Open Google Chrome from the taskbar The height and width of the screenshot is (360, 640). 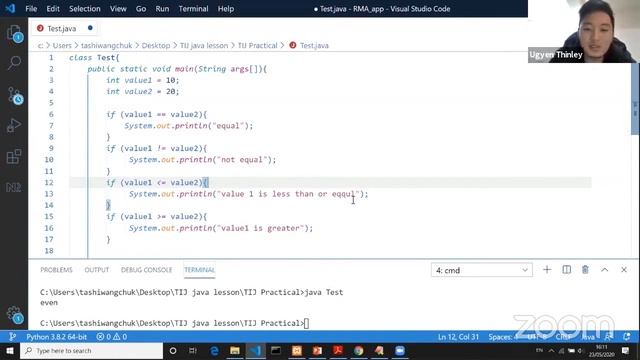pos(358,351)
